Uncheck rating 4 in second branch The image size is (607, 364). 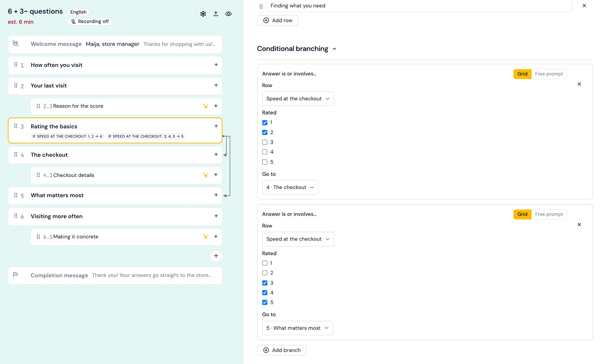265,293
